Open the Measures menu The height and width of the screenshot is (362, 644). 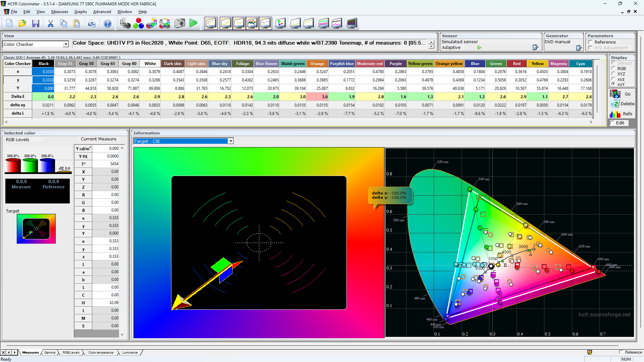click(60, 12)
